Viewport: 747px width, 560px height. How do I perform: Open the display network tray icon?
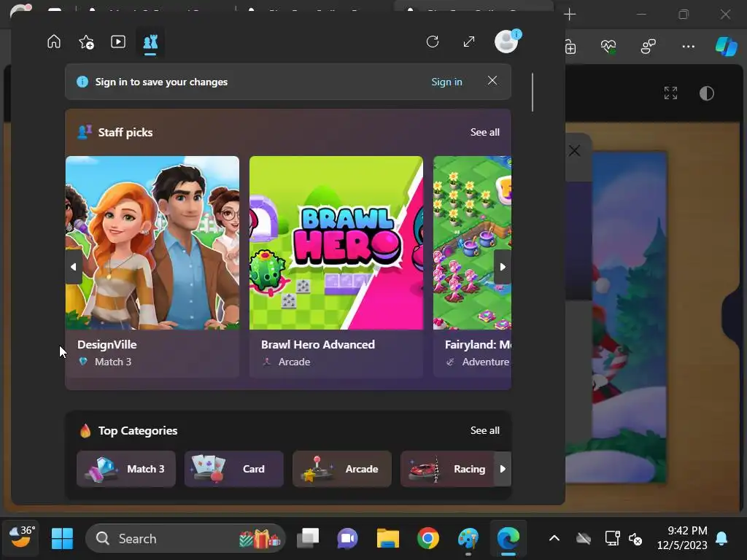612,539
